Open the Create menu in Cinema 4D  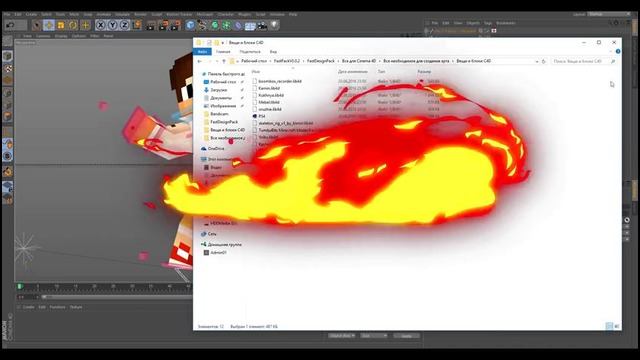pyautogui.click(x=31, y=14)
